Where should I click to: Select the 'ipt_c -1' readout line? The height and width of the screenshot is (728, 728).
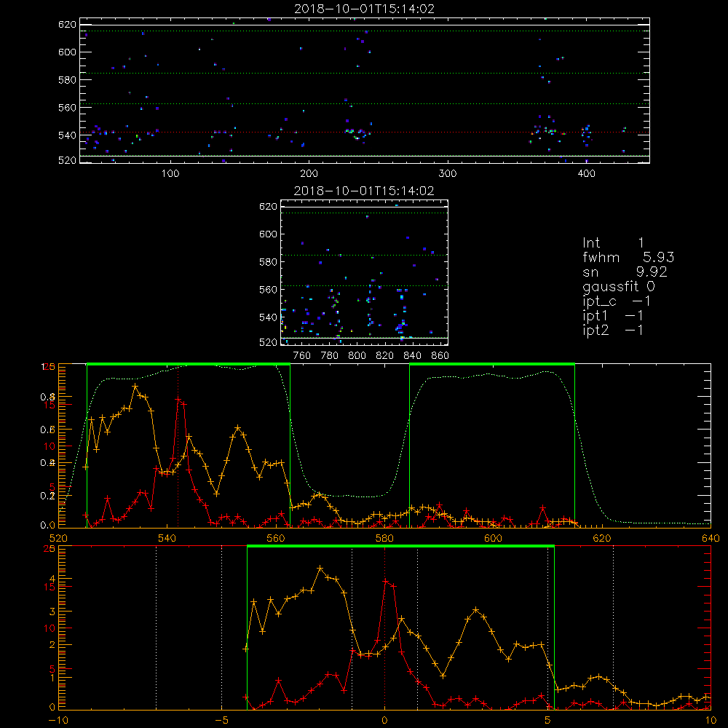click(x=617, y=301)
